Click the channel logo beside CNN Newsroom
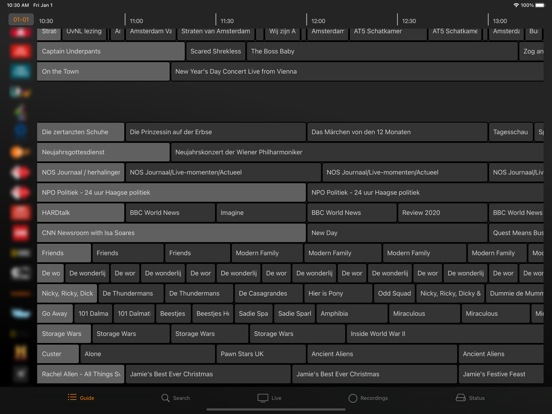The image size is (552, 414). [20, 233]
